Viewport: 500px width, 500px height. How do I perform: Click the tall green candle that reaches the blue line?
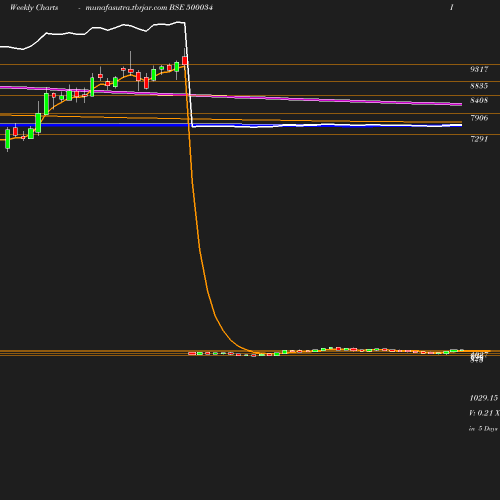(38, 123)
